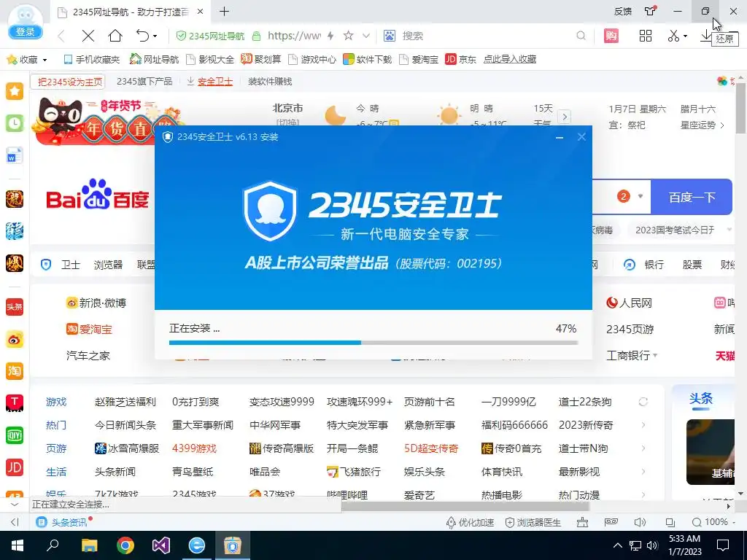Viewport: 747px width, 560px height.
Task: Open the 新浪·微博 link
Action: tap(97, 303)
